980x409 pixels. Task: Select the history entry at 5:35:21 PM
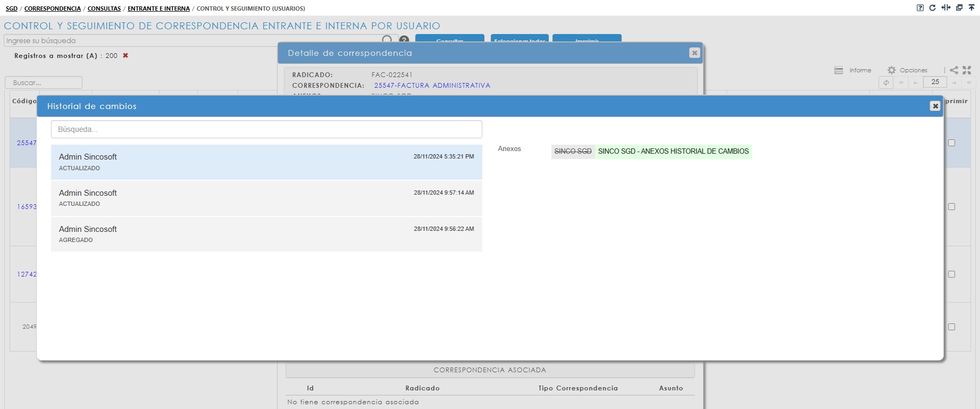click(x=266, y=162)
